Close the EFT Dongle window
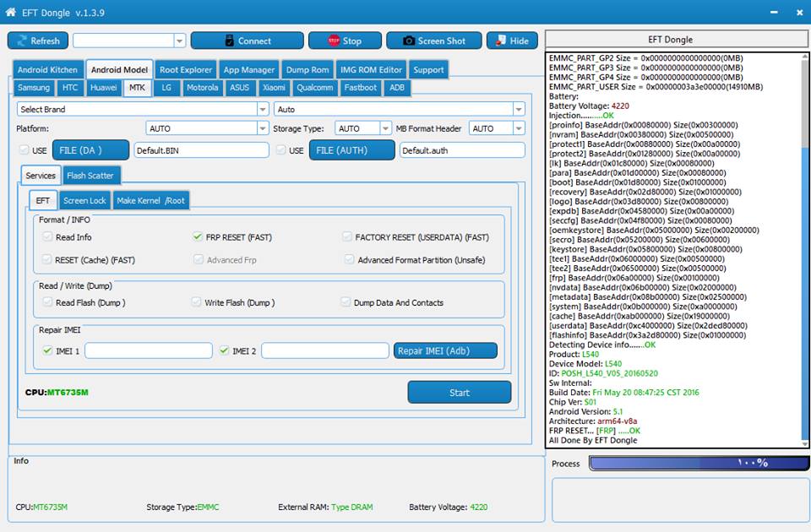 [x=797, y=12]
